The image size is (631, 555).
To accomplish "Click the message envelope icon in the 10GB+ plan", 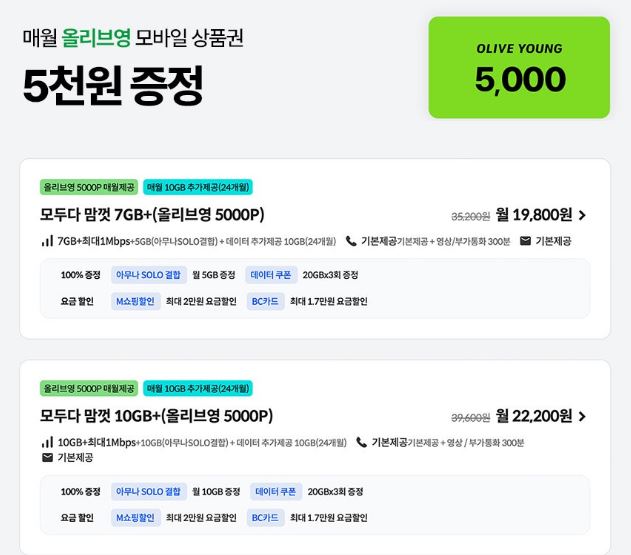I will tap(47, 458).
